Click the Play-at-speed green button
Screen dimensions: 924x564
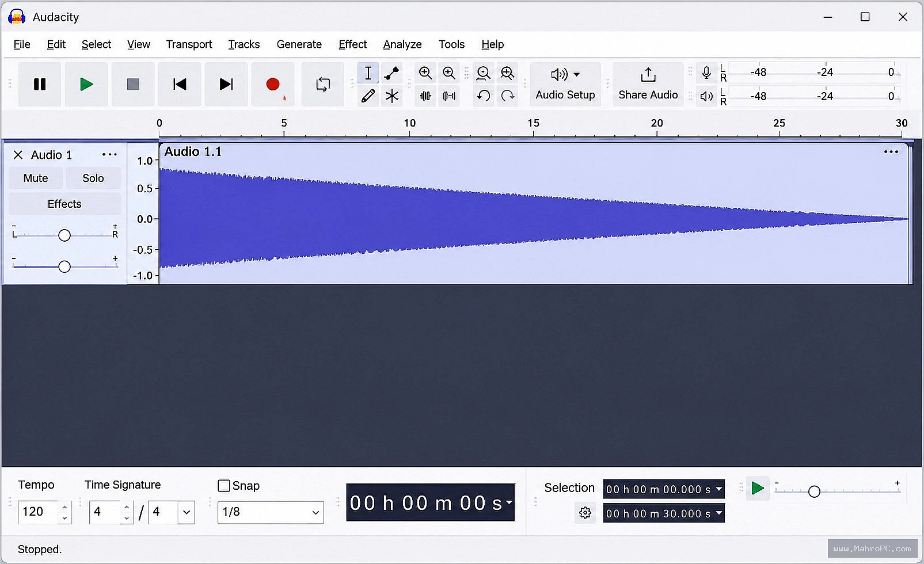pyautogui.click(x=758, y=489)
